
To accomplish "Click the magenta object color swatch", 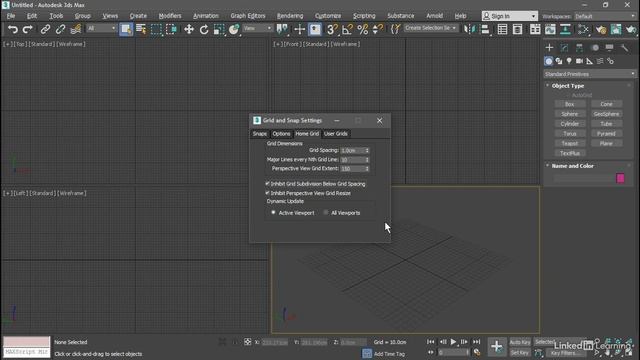I will 620,178.
